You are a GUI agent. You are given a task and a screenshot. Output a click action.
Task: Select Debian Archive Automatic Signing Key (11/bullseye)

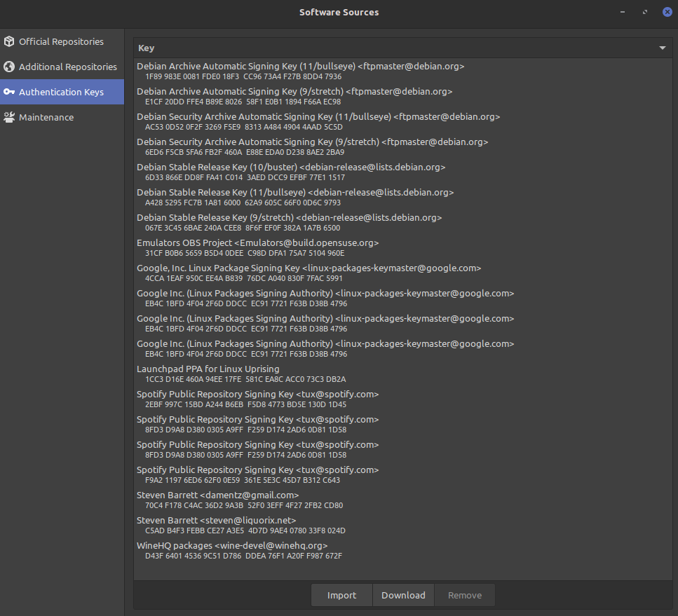(x=402, y=71)
